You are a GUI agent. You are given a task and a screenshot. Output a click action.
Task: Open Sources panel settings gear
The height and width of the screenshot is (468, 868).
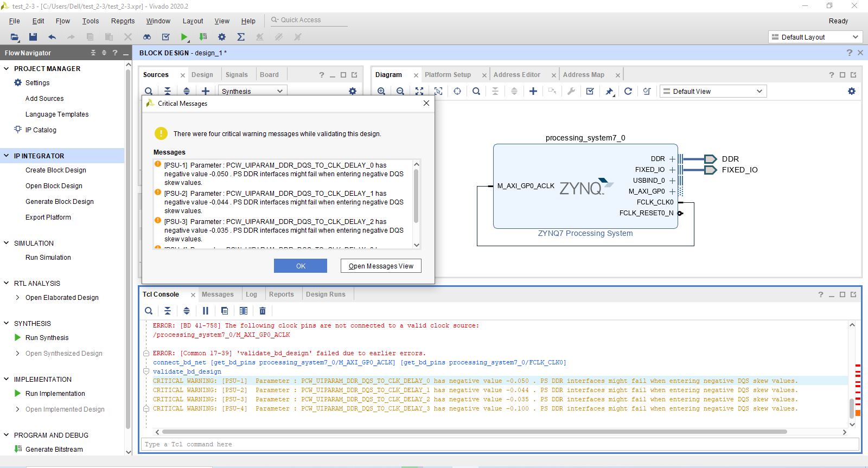click(353, 91)
